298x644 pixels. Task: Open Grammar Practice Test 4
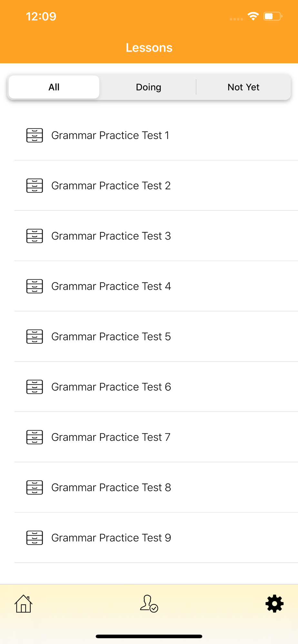click(156, 286)
